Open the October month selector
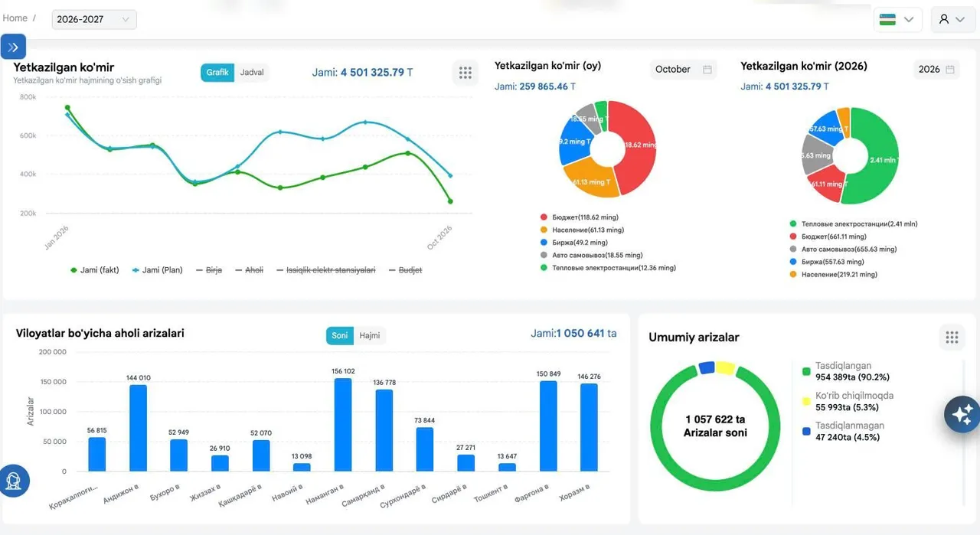The image size is (980, 535). (x=684, y=70)
